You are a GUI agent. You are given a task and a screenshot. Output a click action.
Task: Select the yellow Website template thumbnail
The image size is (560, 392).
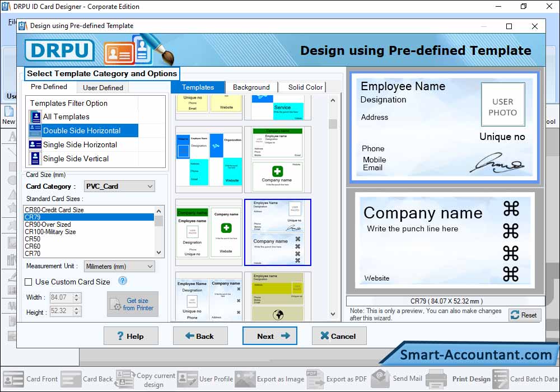pyautogui.click(x=209, y=108)
